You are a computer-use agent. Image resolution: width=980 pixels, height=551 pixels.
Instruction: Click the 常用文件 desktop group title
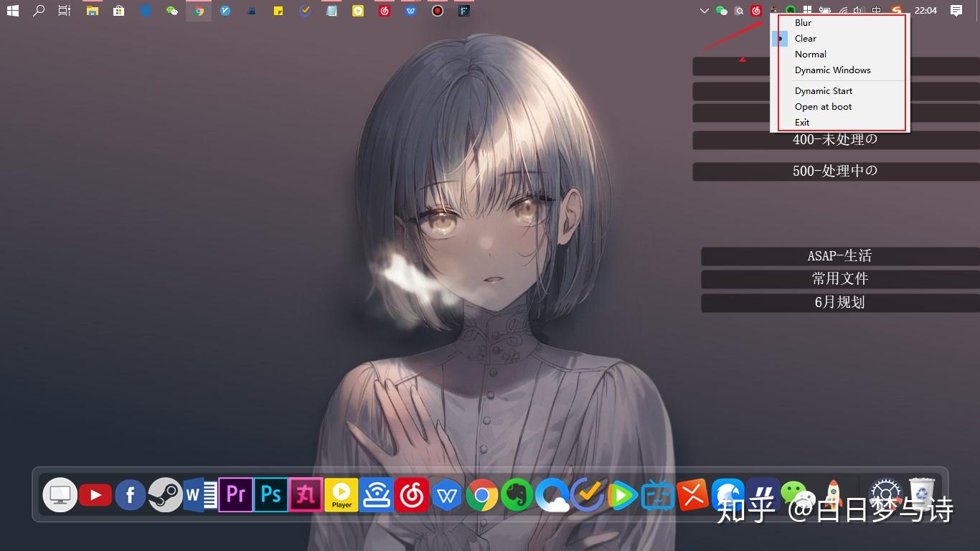coord(839,279)
